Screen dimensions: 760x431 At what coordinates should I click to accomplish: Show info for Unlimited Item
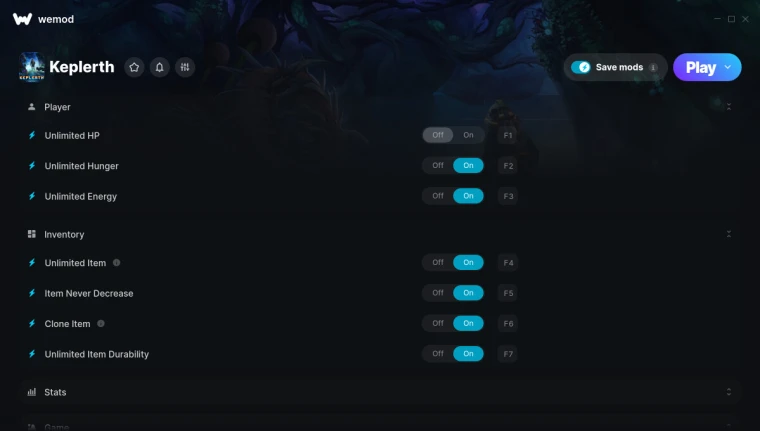click(x=116, y=263)
